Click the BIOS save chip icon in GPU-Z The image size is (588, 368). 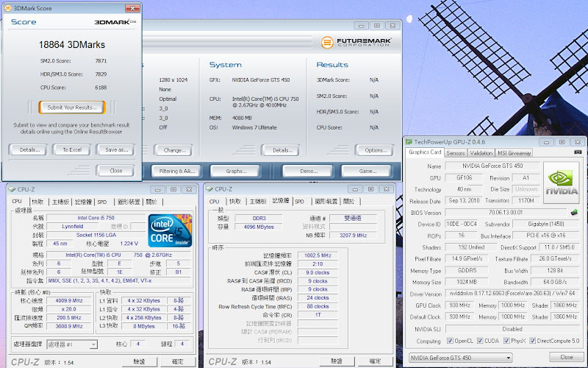pos(574,213)
